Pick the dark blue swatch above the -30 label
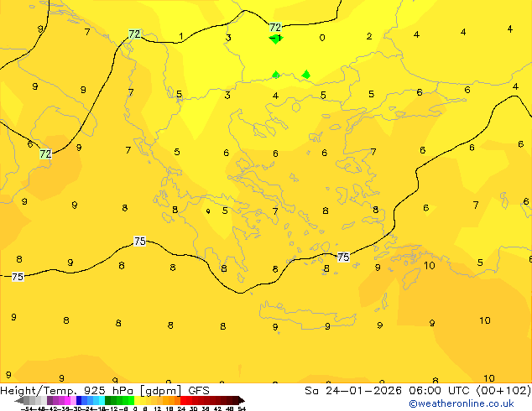Screen dimensions: 532x411 pos(79,400)
